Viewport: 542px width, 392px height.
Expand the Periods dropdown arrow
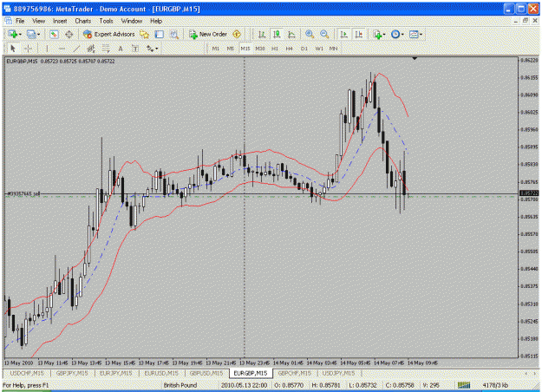pyautogui.click(x=402, y=35)
